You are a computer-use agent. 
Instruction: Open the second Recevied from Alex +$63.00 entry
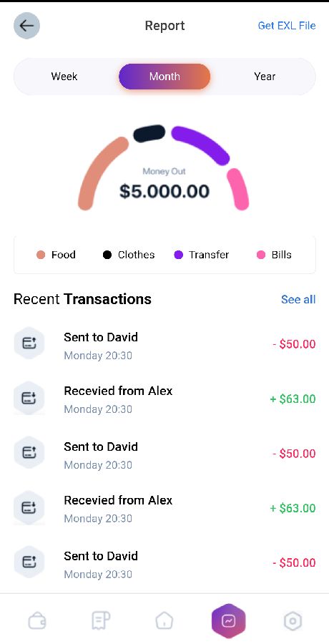click(164, 508)
